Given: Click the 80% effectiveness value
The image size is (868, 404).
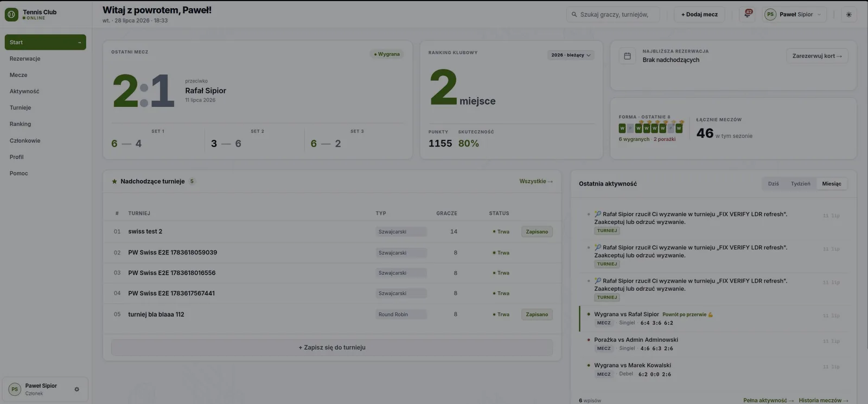Looking at the screenshot, I should 469,144.
